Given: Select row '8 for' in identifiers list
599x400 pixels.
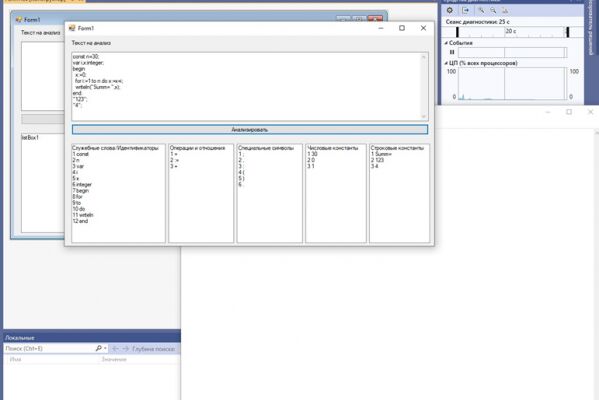Looking at the screenshot, I should (118, 197).
